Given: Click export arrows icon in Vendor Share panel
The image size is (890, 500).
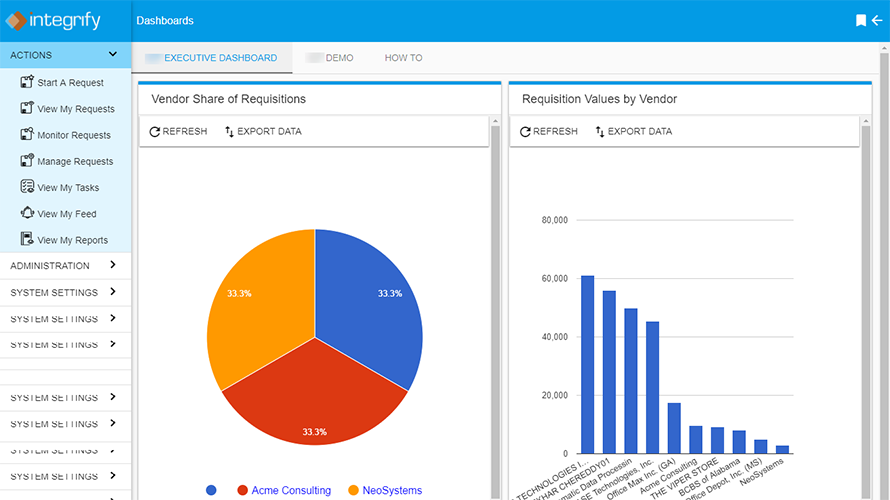Looking at the screenshot, I should (x=229, y=132).
